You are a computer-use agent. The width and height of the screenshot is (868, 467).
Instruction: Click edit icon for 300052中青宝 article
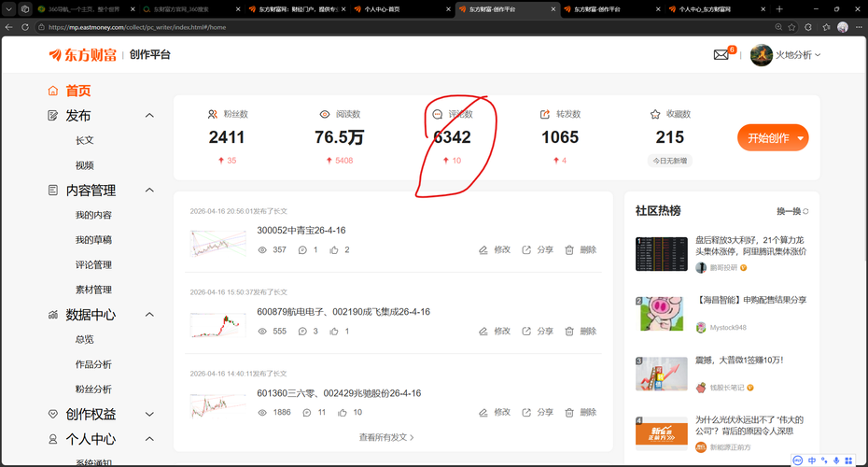click(483, 249)
